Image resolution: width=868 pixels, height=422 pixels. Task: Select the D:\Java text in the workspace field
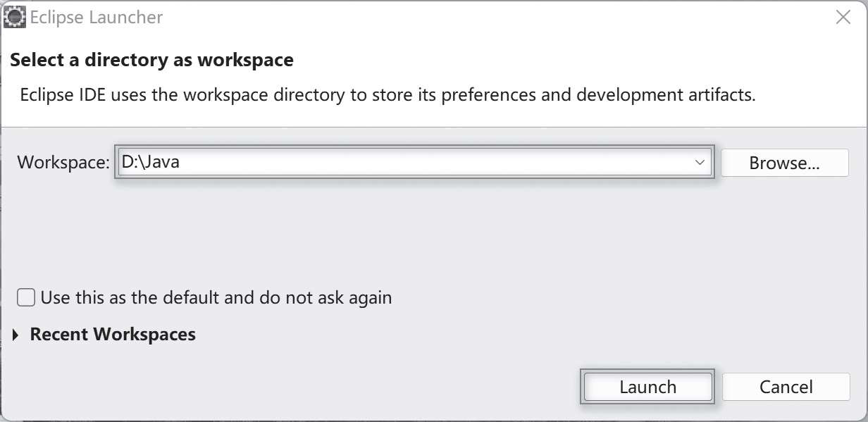click(150, 163)
